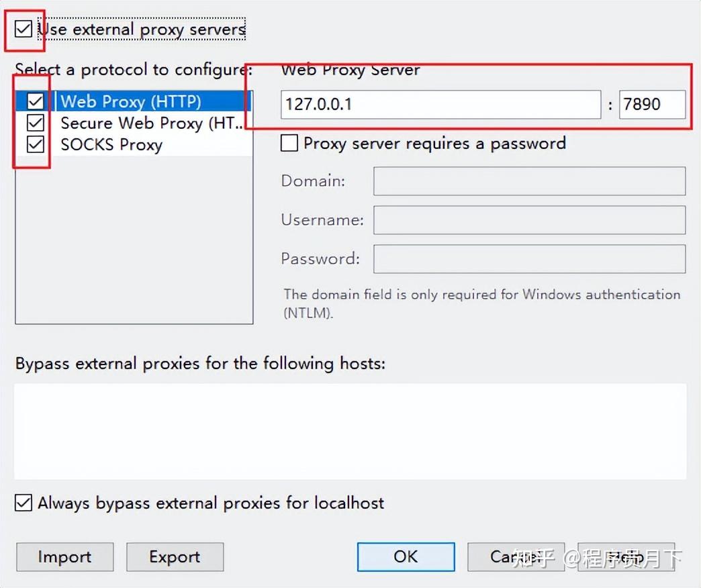This screenshot has height=588, width=701.
Task: Select the Secure Web Proxy list entry
Action: 150,123
